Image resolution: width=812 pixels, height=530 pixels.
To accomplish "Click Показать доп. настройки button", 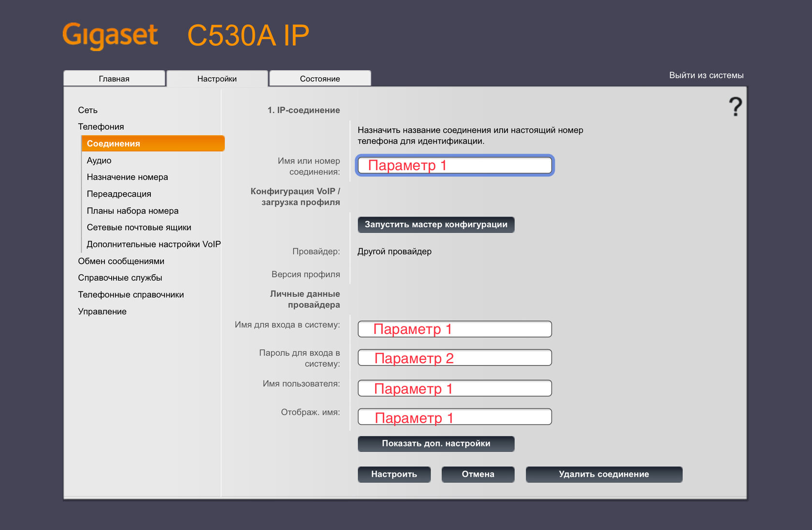I will coord(436,444).
